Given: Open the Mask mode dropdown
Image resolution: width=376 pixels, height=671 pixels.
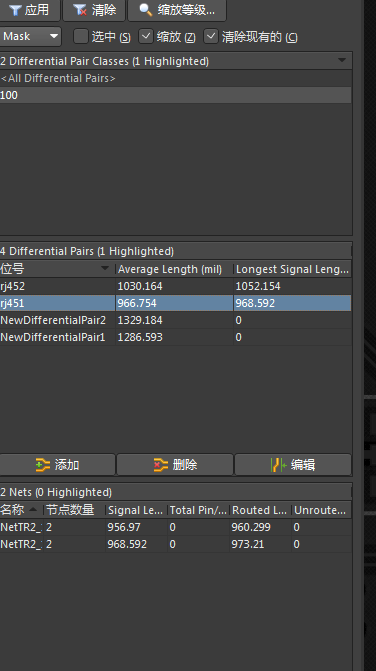Looking at the screenshot, I should point(30,36).
